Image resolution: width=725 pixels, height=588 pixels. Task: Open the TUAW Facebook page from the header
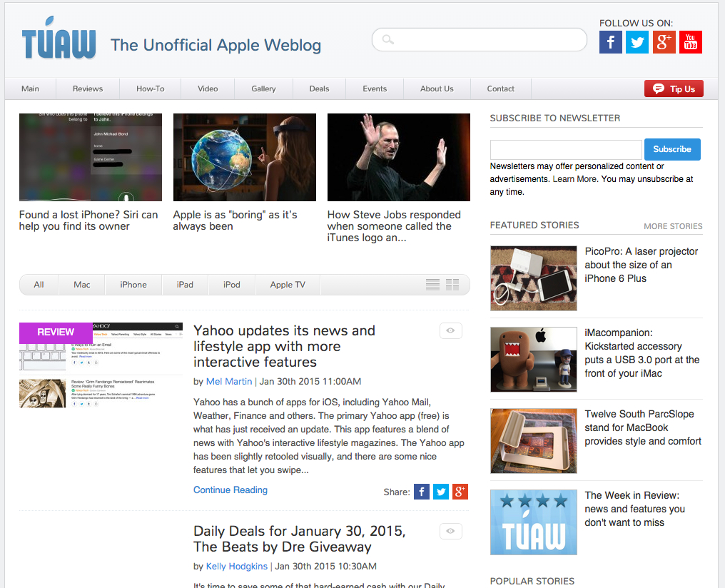610,42
